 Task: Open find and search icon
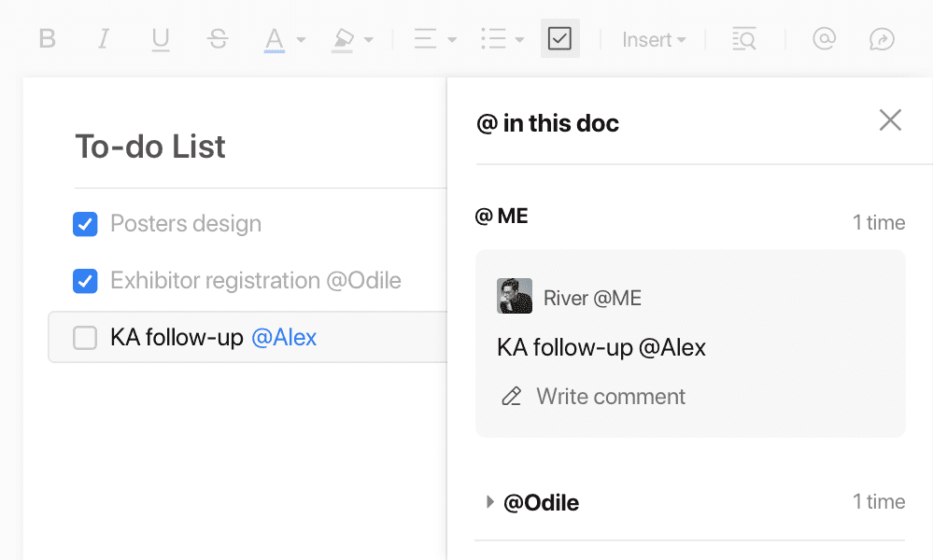coord(743,38)
